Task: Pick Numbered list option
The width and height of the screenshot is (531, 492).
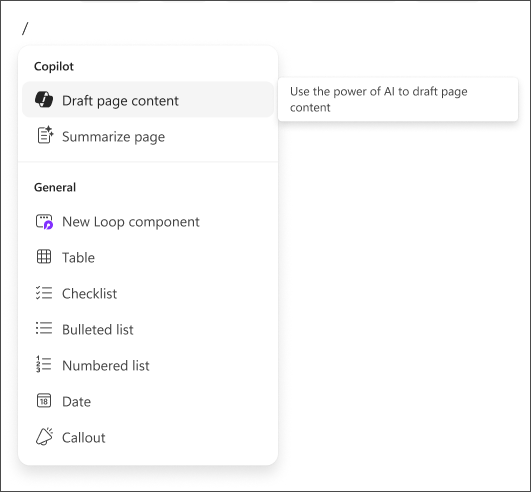Action: pyautogui.click(x=148, y=365)
